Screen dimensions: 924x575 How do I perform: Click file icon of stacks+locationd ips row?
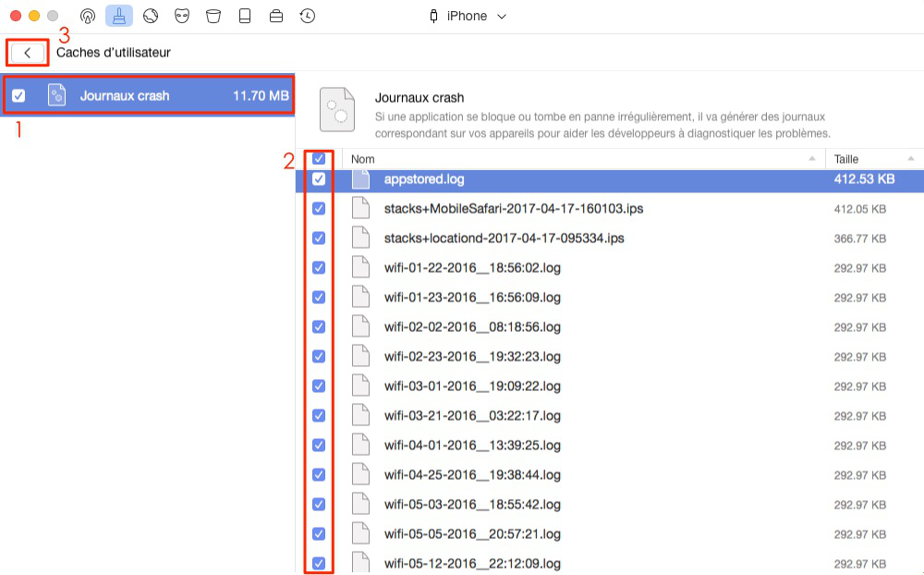(x=360, y=238)
